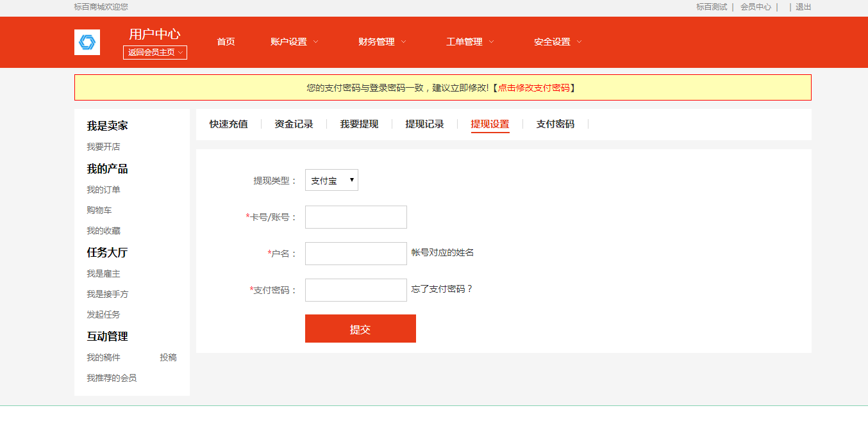Open the 返回会员主页 dropdown
The width and height of the screenshot is (868, 431).
pos(155,53)
